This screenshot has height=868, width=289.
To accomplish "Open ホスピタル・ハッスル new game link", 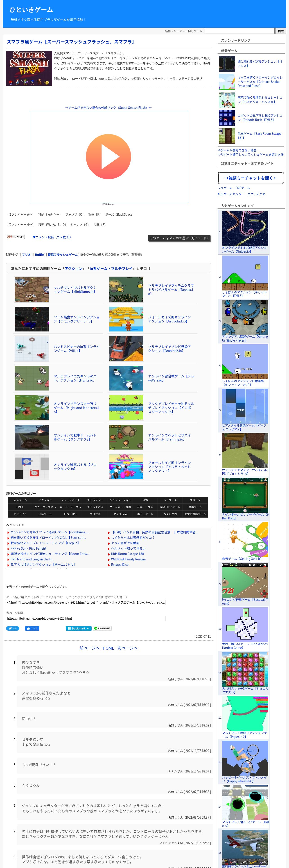I will (260, 100).
